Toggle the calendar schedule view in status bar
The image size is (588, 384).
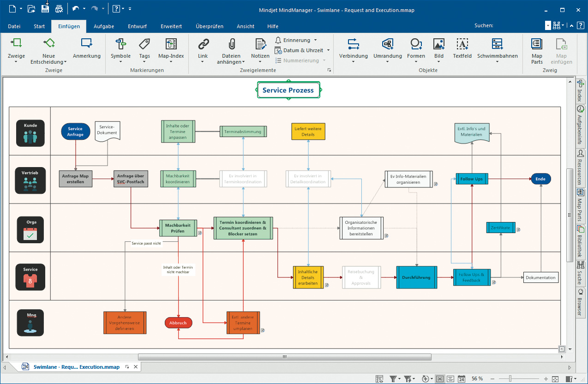click(x=462, y=379)
